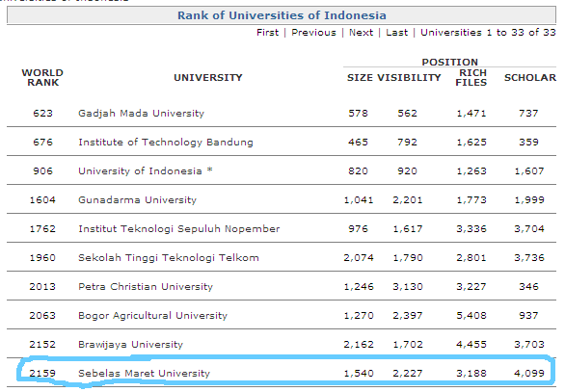Click Gadjah Mada size value 578
The height and width of the screenshot is (392, 565).
[x=358, y=114]
